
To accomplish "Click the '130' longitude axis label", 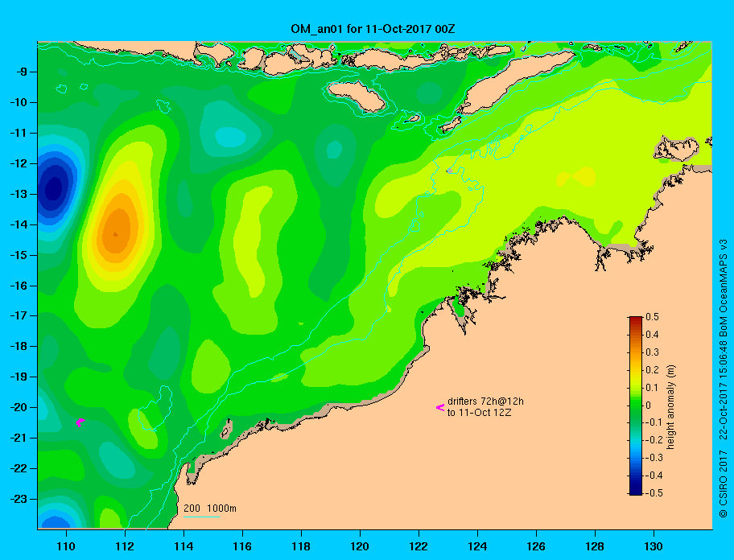I will (x=654, y=546).
